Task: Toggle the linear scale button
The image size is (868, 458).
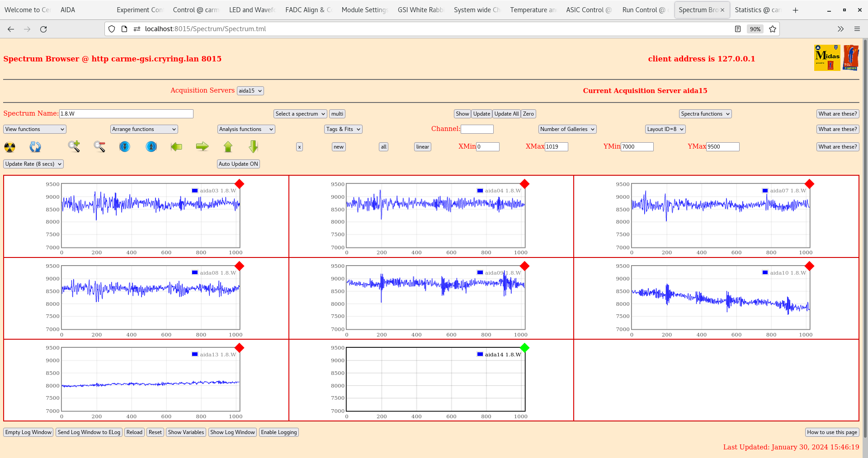Action: [422, 147]
